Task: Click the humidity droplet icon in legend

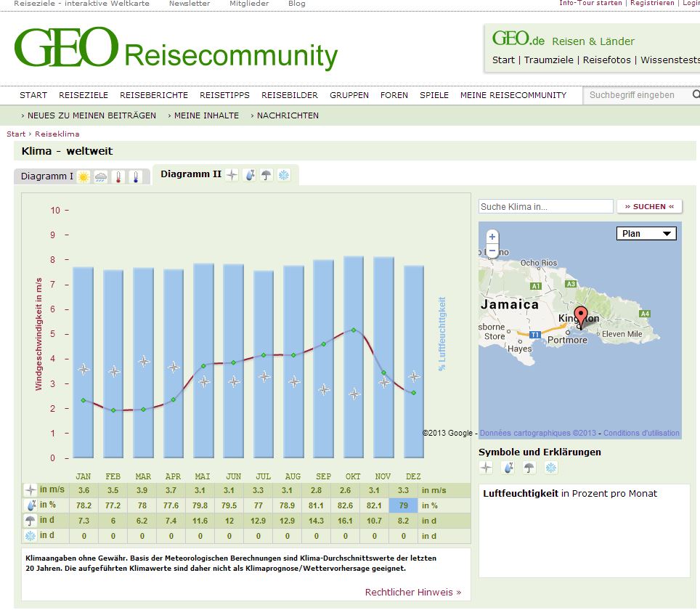Action: pos(508,468)
